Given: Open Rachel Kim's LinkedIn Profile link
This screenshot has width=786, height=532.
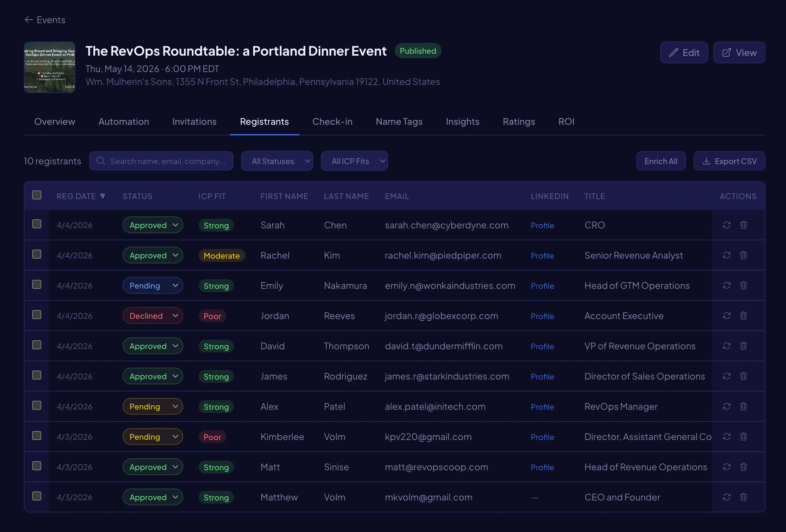Looking at the screenshot, I should [x=542, y=256].
